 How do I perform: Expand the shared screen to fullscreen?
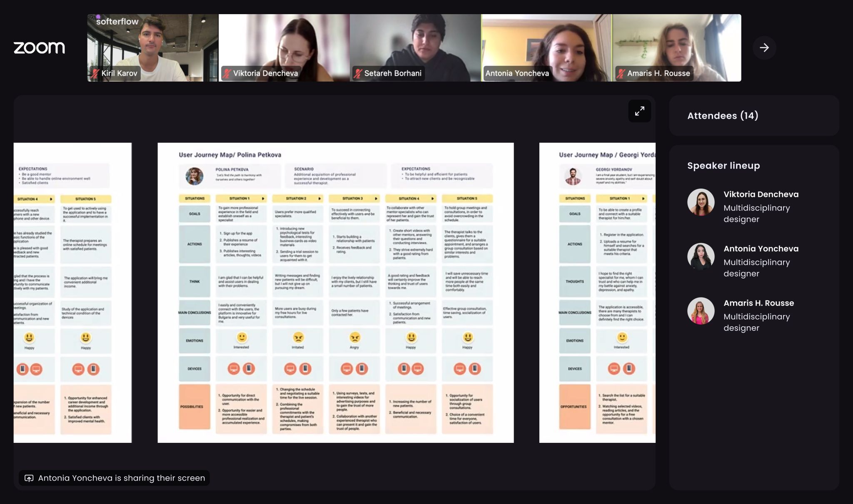point(639,111)
